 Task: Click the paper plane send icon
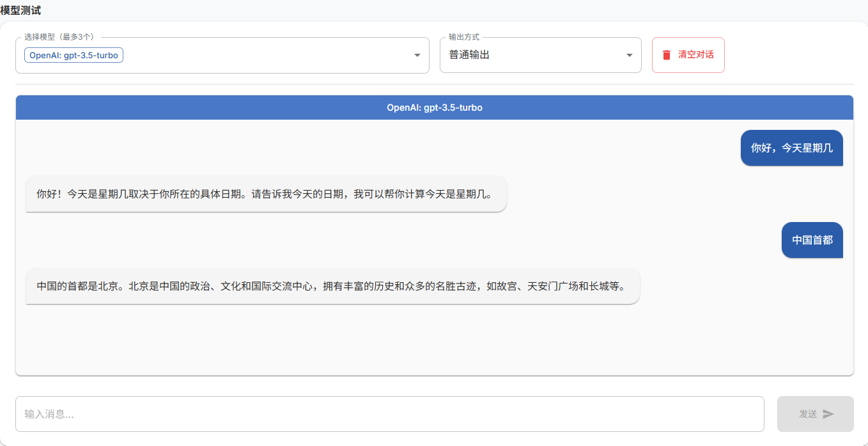pyautogui.click(x=828, y=414)
